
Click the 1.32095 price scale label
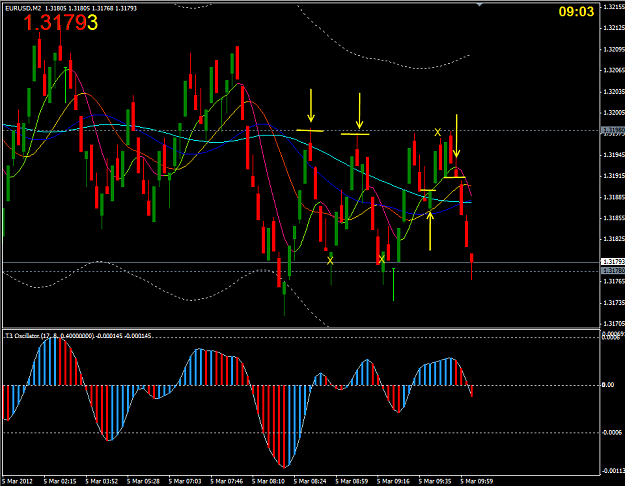pyautogui.click(x=614, y=49)
